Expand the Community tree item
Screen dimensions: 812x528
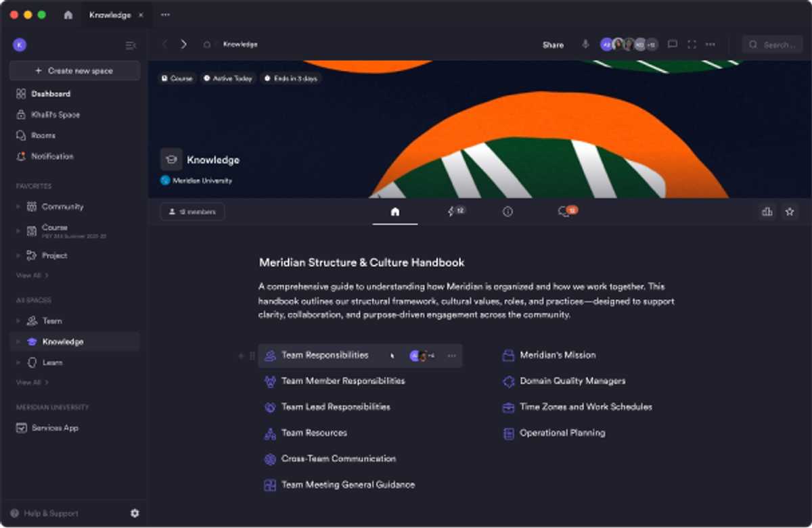[x=18, y=207]
